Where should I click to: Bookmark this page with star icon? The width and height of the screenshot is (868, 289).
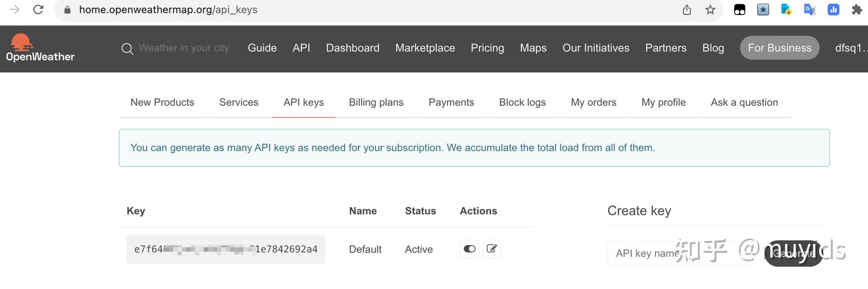pyautogui.click(x=710, y=10)
